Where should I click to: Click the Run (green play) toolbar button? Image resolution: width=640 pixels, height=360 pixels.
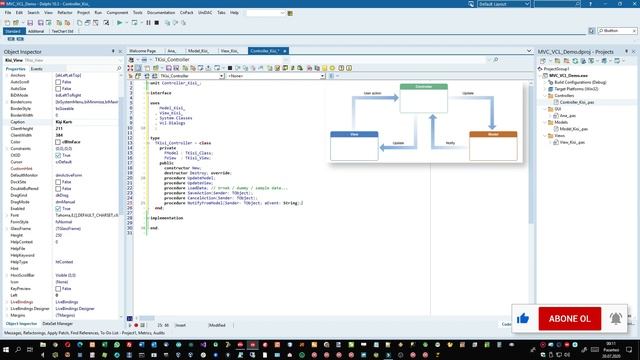119,23
